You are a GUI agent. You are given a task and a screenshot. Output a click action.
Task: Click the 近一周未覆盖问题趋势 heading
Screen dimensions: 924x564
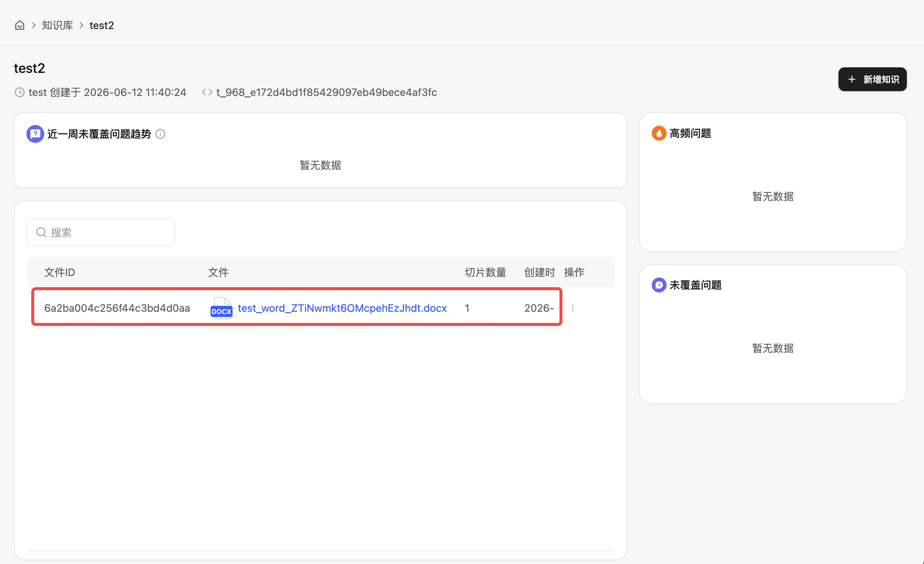pos(99,134)
